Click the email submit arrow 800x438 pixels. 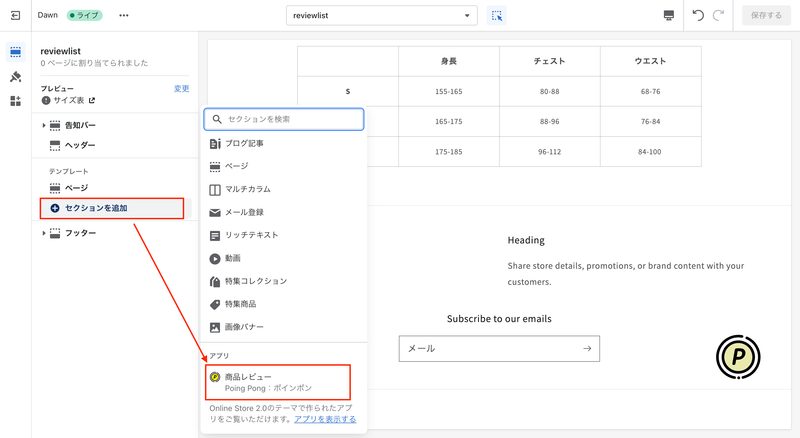tap(587, 349)
